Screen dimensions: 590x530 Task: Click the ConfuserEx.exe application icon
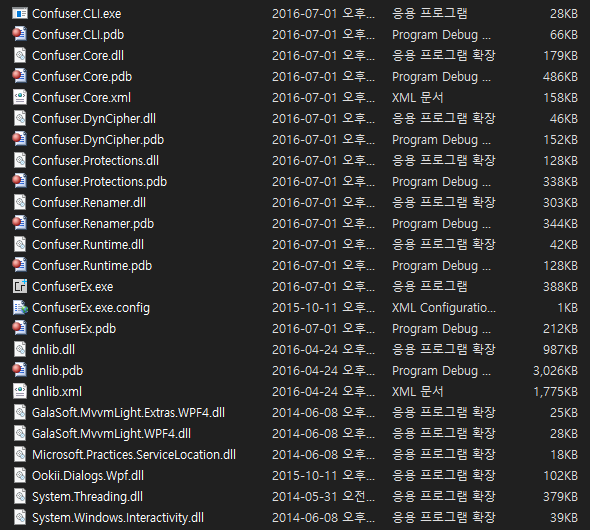pos(20,287)
